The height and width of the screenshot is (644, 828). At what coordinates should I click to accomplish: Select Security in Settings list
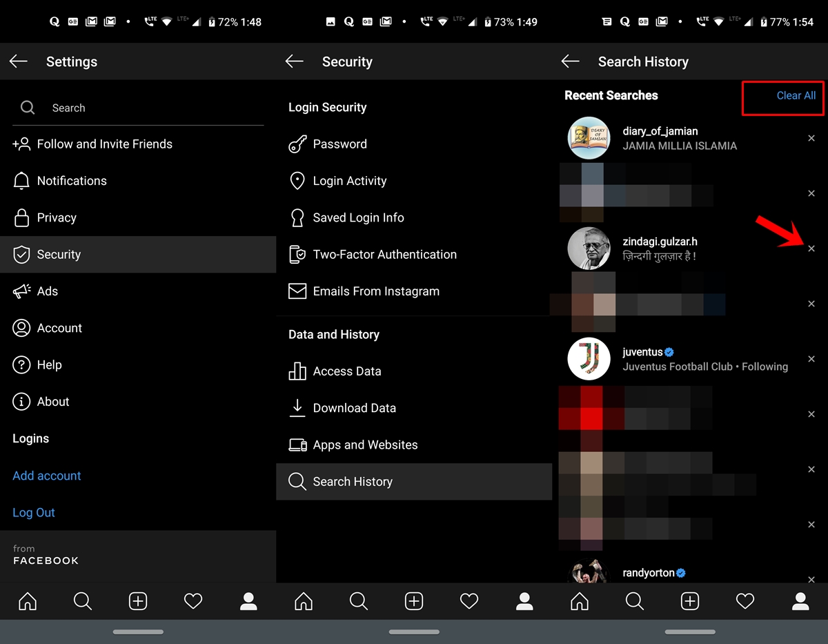point(138,254)
